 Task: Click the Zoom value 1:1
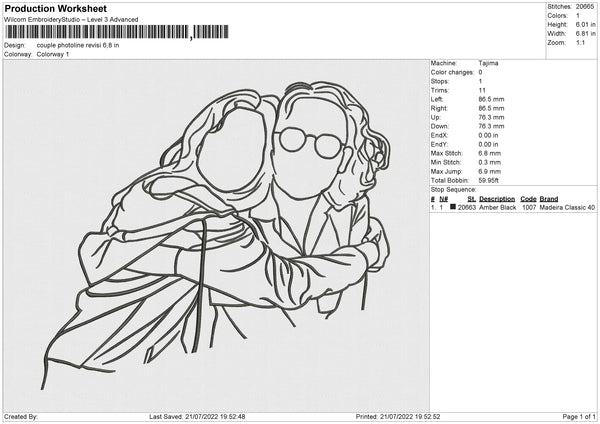pos(580,43)
